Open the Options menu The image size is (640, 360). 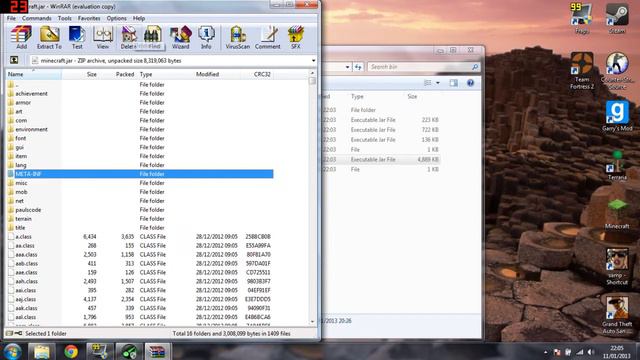pos(116,18)
